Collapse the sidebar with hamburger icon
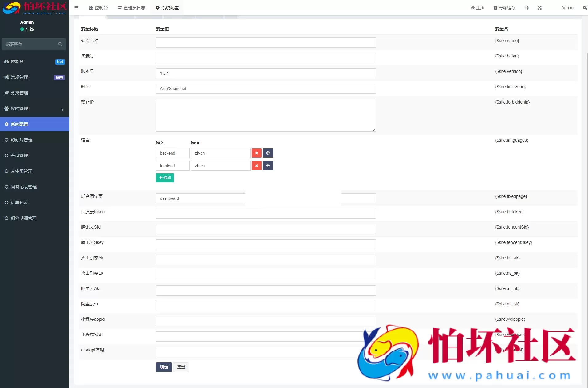The width and height of the screenshot is (588, 388). [x=76, y=8]
